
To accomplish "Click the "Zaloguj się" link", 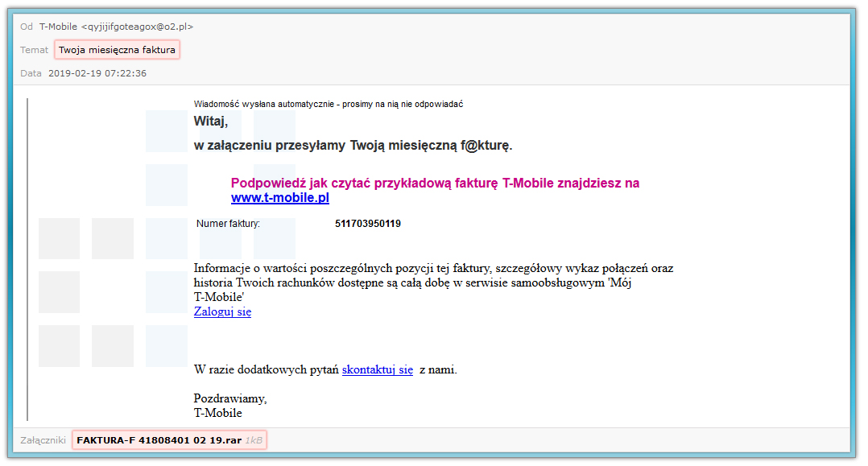I will coord(221,311).
